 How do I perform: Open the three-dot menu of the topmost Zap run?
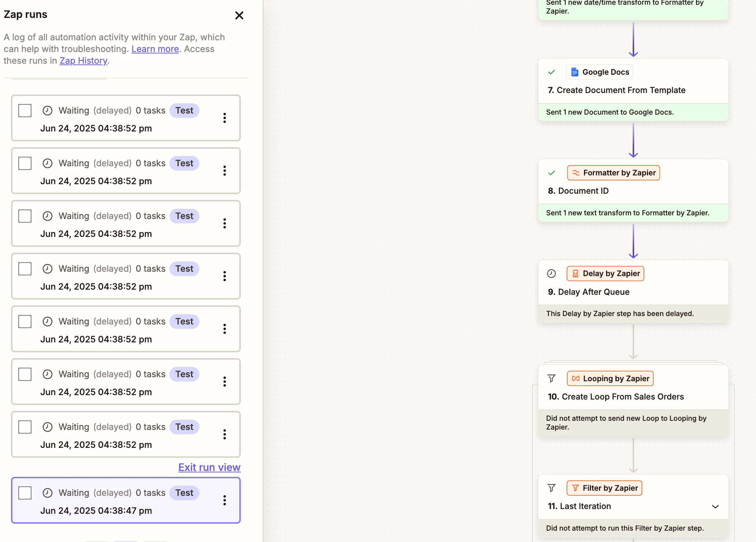[x=225, y=118]
